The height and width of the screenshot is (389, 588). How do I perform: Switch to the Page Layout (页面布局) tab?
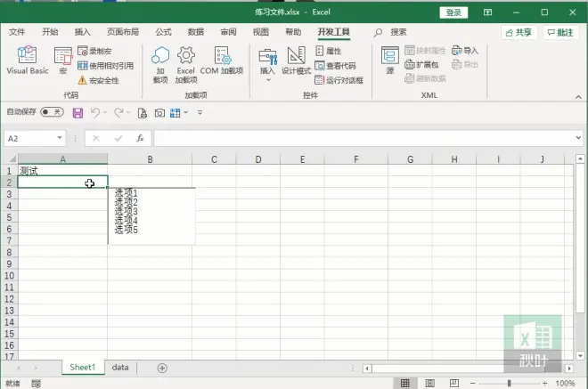(x=123, y=32)
